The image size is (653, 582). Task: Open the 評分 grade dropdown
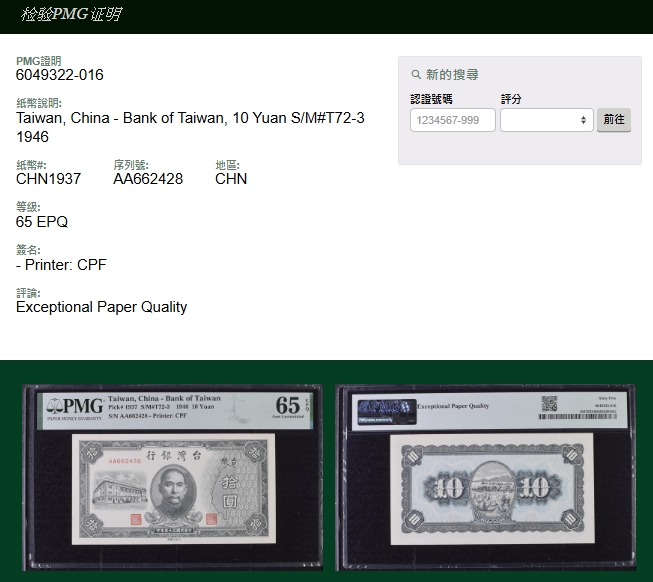point(546,120)
